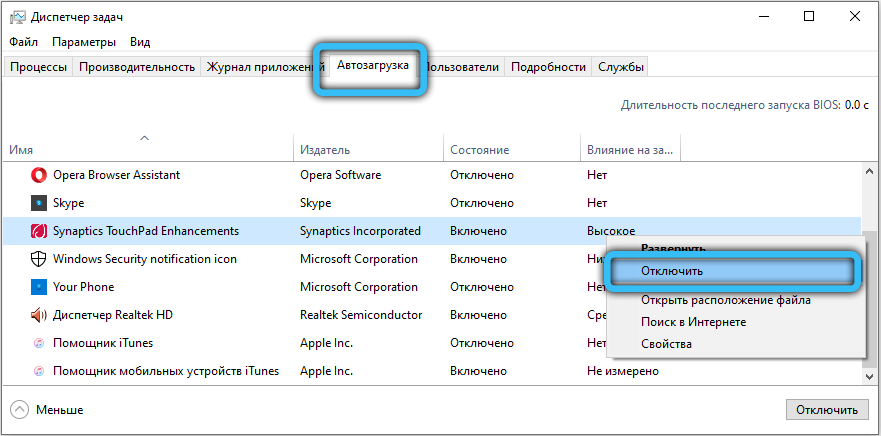Click the vertical scrollbar of the list
881x436 pixels.
coord(868,270)
